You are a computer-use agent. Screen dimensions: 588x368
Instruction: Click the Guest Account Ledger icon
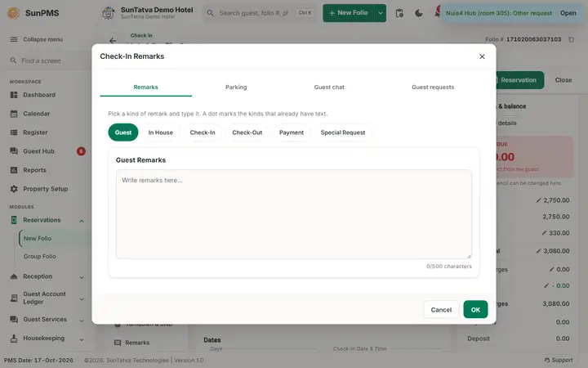pyautogui.click(x=14, y=298)
